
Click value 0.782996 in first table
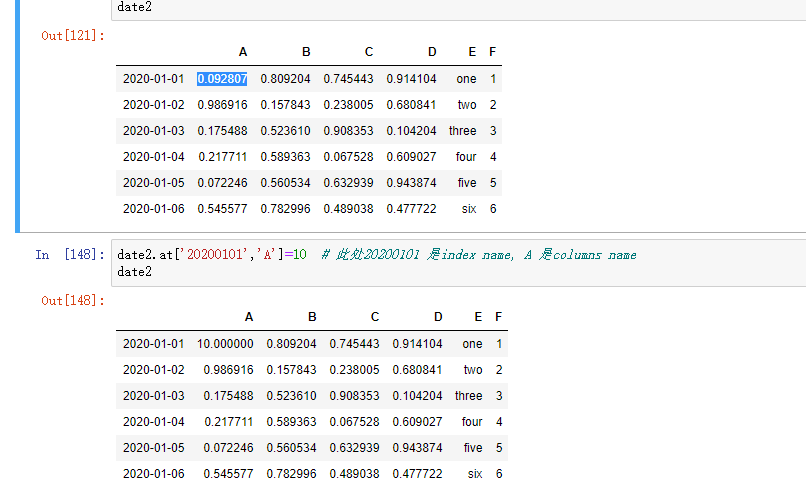285,209
